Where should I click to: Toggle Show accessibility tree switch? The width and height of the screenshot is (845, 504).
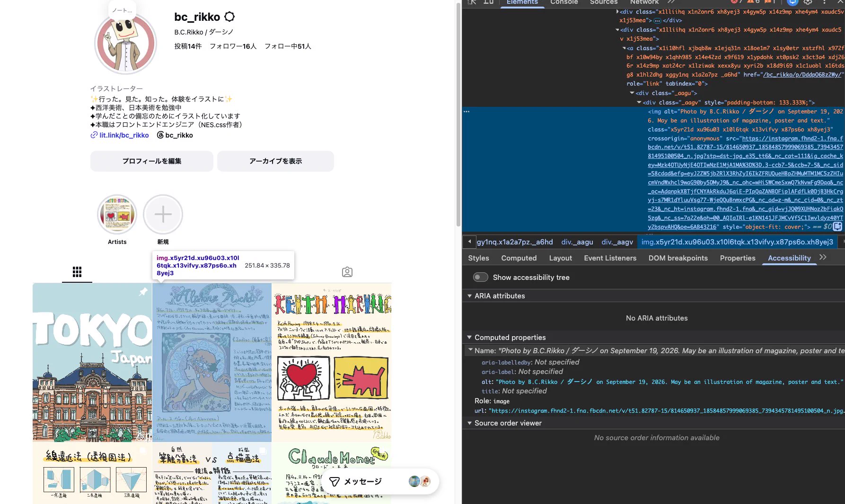tap(480, 277)
